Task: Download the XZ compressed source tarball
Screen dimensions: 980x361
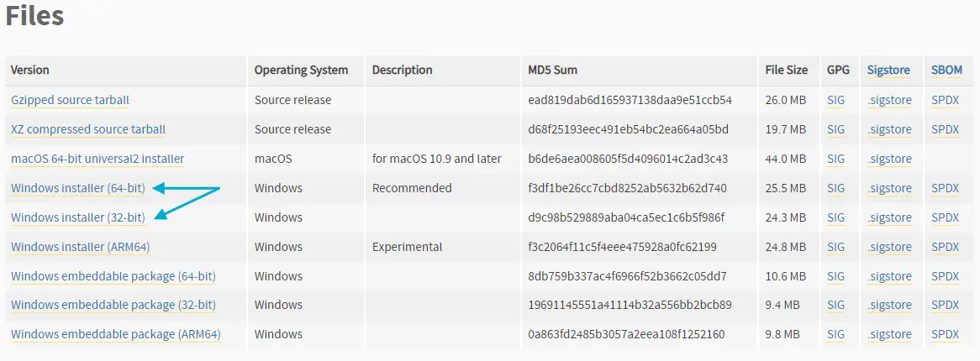Action: pyautogui.click(x=88, y=129)
